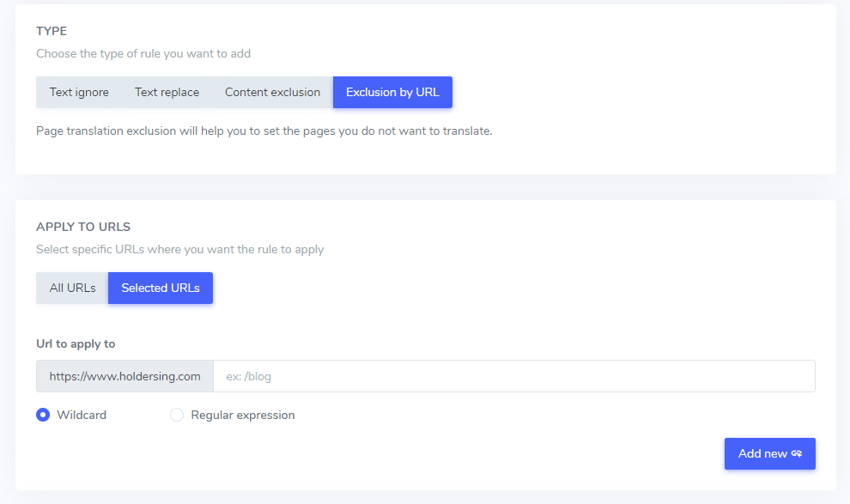Switch to All URLs option
The width and height of the screenshot is (850, 504).
point(73,288)
